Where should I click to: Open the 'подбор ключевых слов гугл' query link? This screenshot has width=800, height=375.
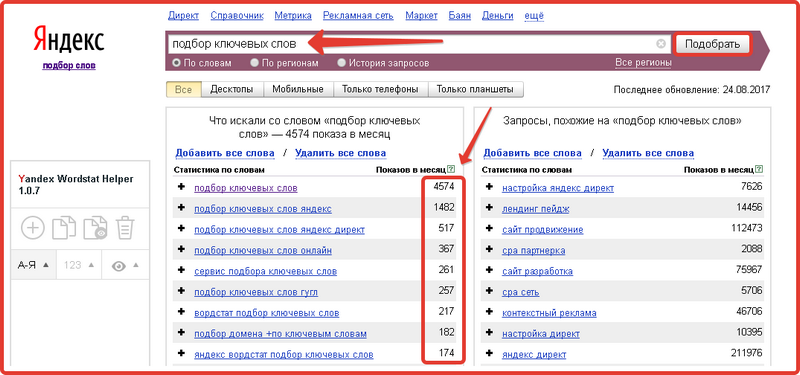click(256, 292)
